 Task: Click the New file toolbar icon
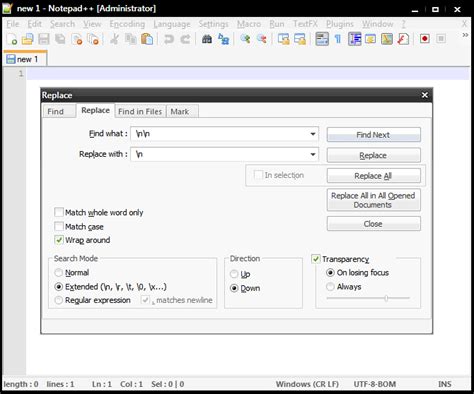tap(12, 39)
